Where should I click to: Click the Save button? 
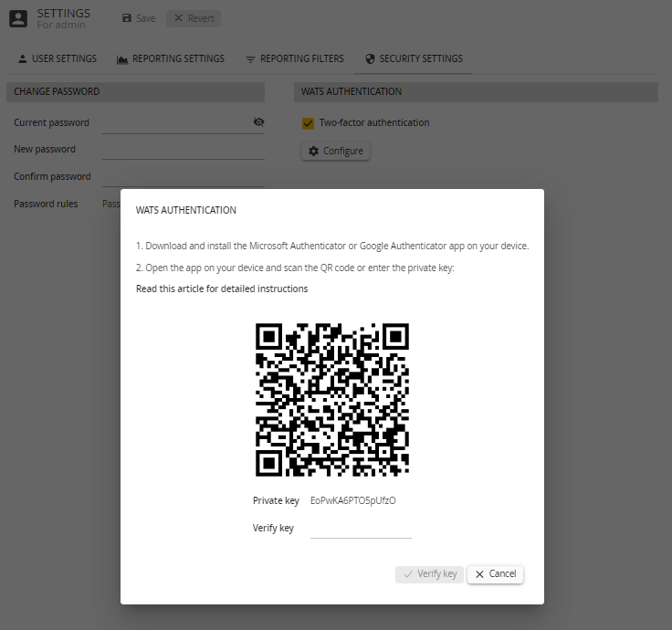click(139, 18)
